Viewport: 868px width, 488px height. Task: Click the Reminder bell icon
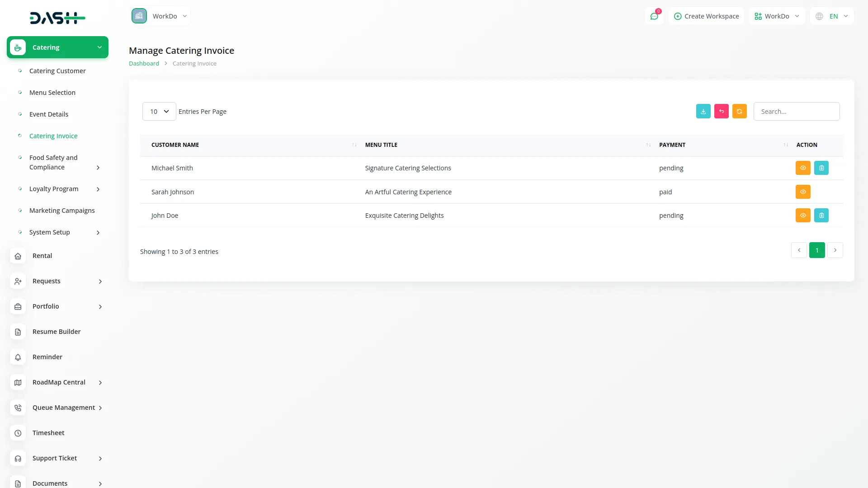(18, 357)
